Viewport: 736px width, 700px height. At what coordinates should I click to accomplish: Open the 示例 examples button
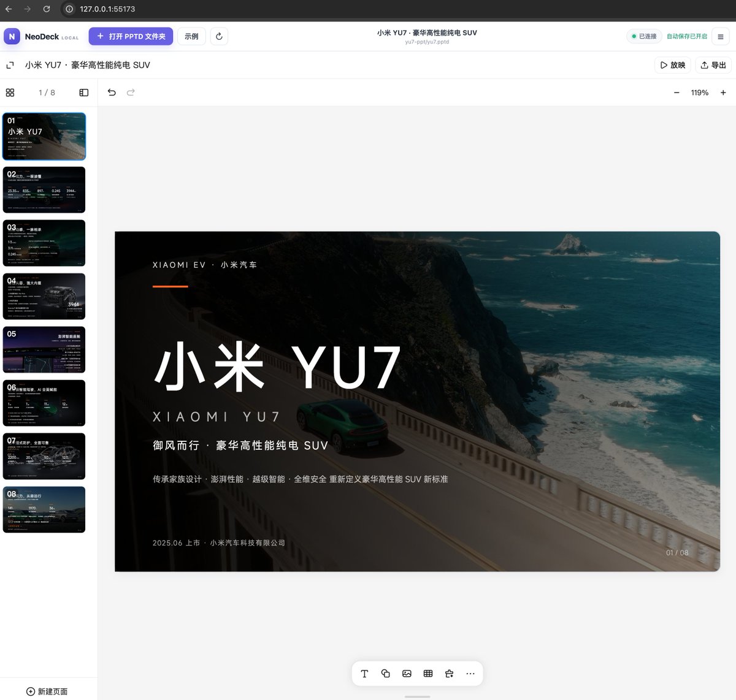tap(191, 36)
